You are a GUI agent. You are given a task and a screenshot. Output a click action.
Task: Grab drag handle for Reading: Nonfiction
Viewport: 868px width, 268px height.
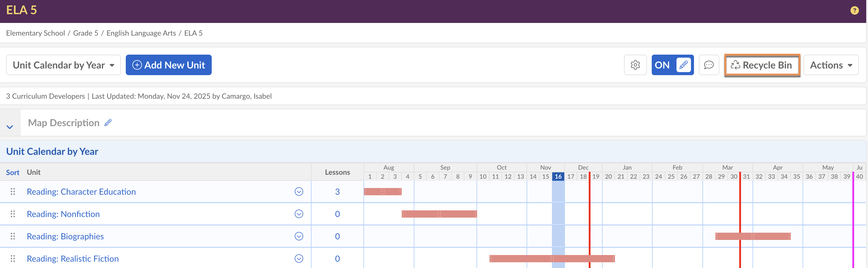point(13,214)
